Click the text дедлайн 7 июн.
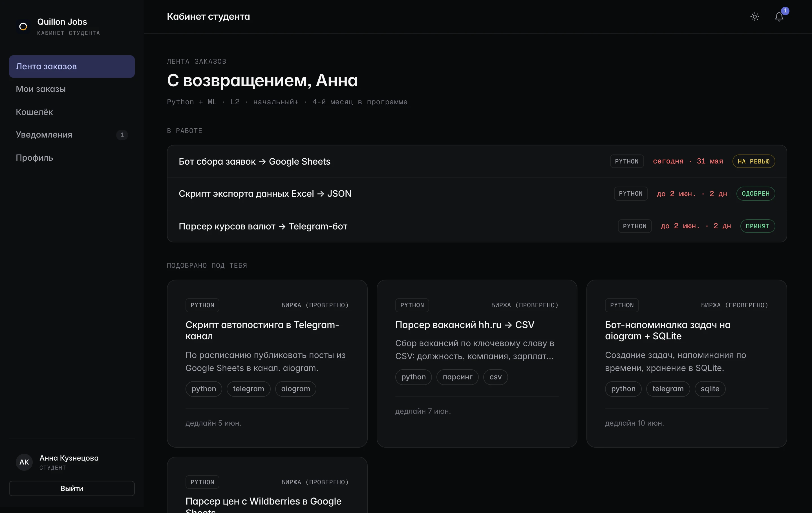Viewport: 812px width, 513px height. point(423,411)
